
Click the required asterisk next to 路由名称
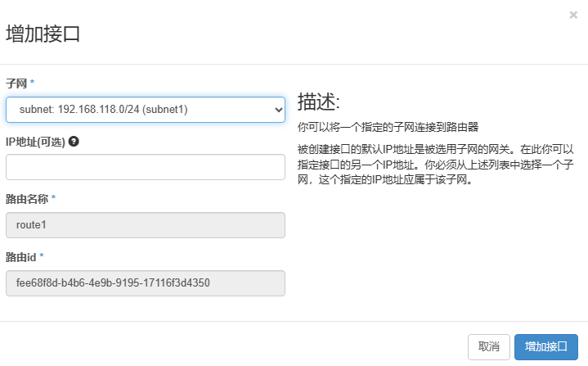point(54,198)
